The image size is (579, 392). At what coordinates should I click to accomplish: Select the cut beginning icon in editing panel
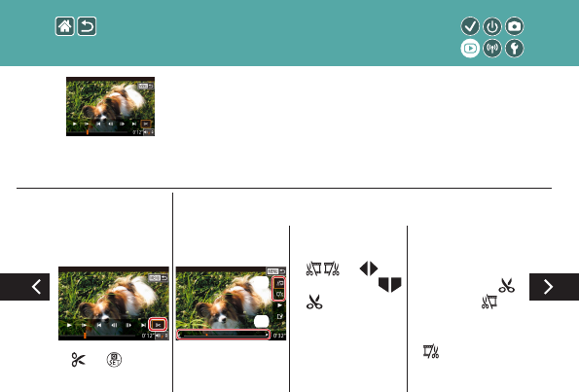279,283
